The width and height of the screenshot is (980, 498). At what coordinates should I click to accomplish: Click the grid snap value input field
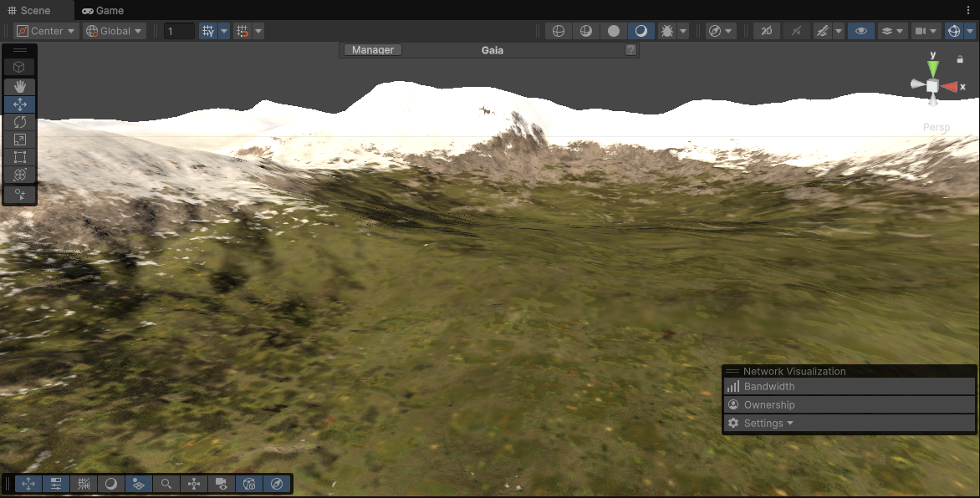click(x=179, y=31)
